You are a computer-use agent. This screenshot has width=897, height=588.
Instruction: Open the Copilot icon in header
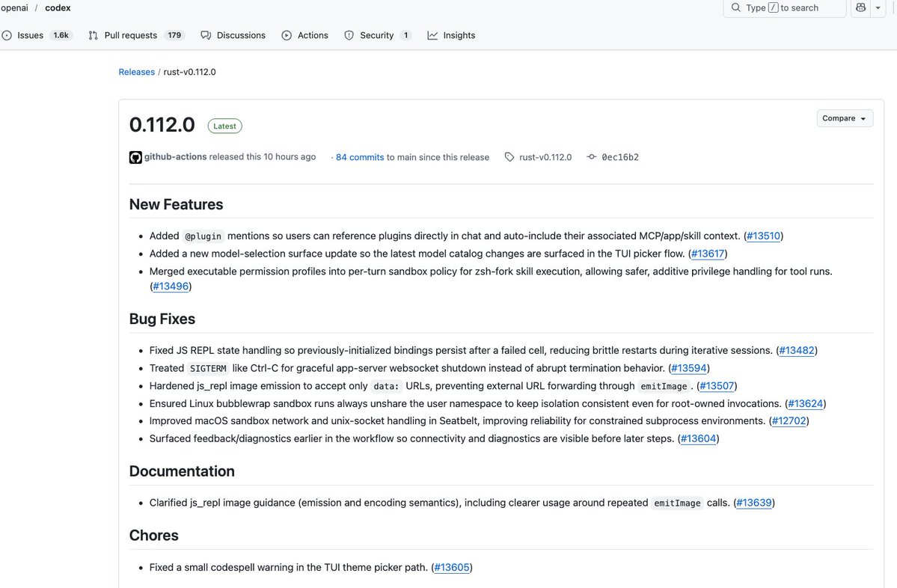860,7
